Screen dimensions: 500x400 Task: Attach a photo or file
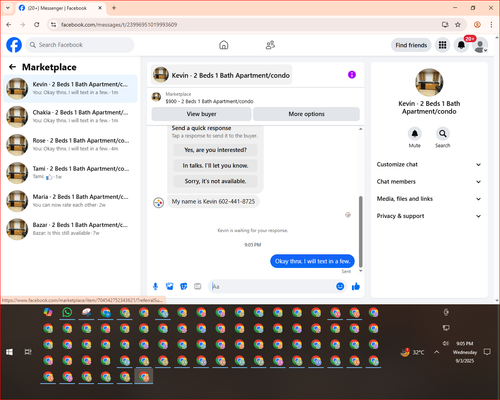(x=170, y=286)
